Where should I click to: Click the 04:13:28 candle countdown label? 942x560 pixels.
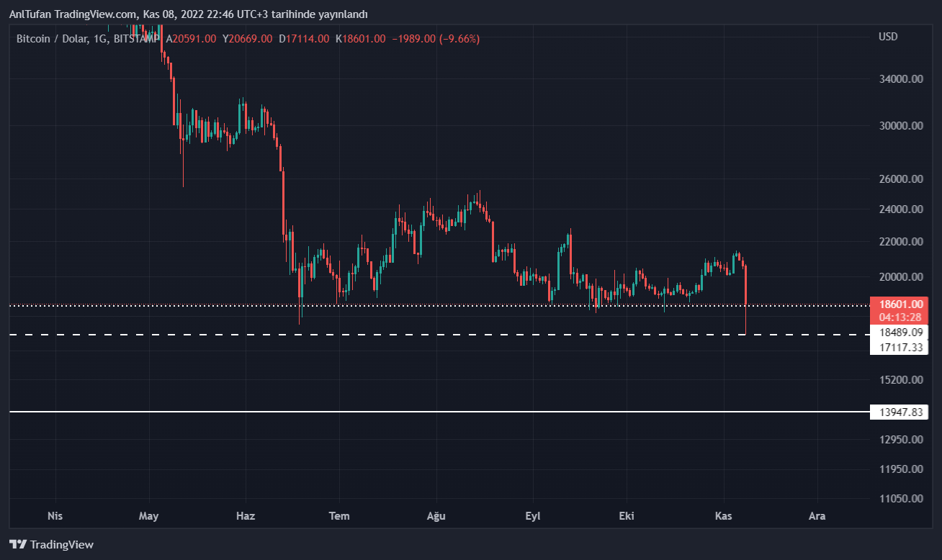tap(900, 317)
